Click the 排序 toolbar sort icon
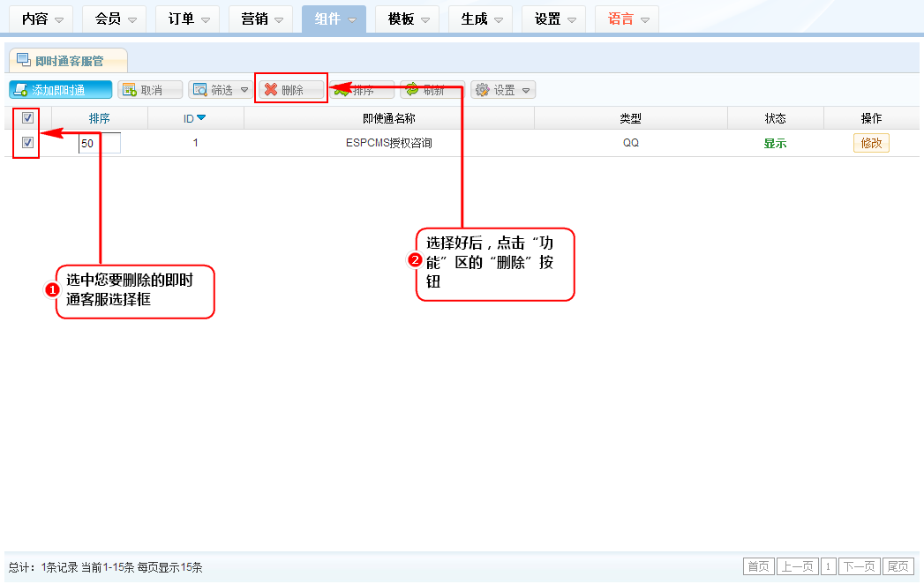This screenshot has width=924, height=584. (x=341, y=90)
